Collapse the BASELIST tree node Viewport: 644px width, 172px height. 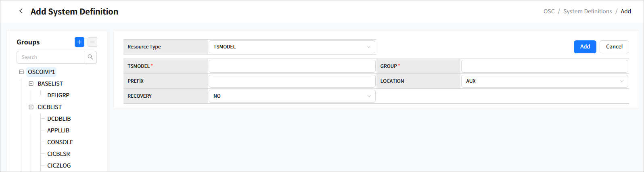[x=31, y=84]
